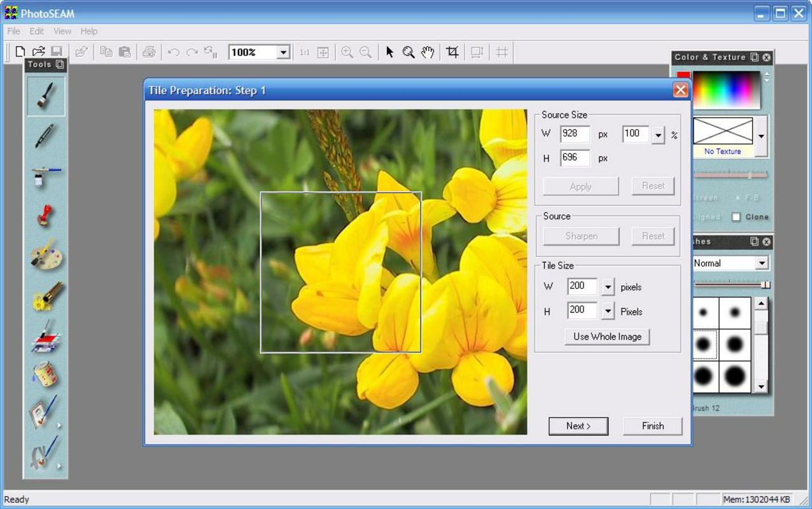Select the brush on striped canvas tool
This screenshot has width=812, height=509.
click(46, 337)
